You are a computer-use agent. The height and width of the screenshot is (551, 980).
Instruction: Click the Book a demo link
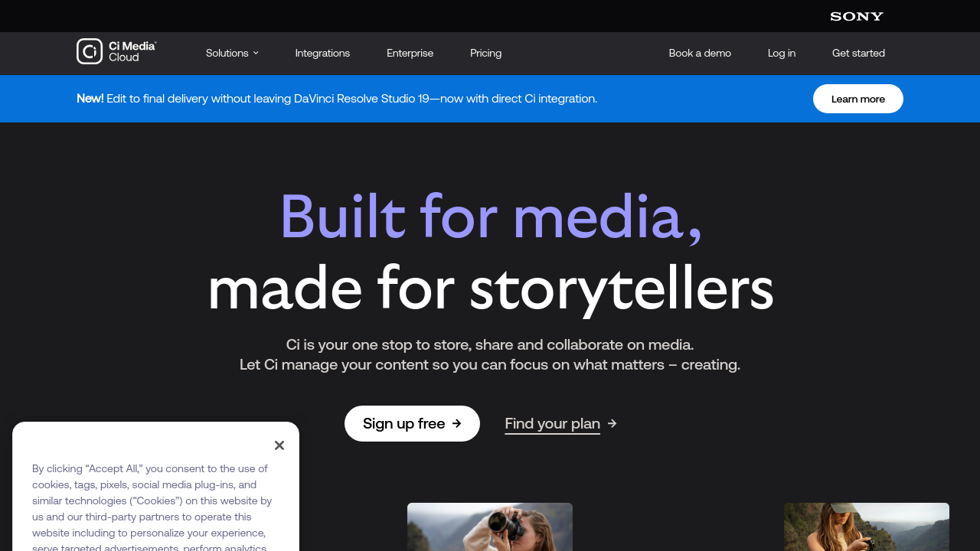pos(699,53)
